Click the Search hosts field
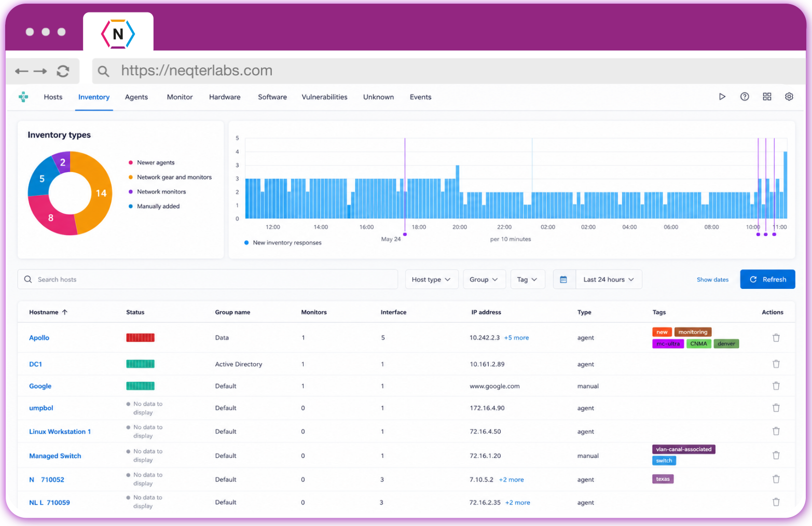 click(208, 279)
